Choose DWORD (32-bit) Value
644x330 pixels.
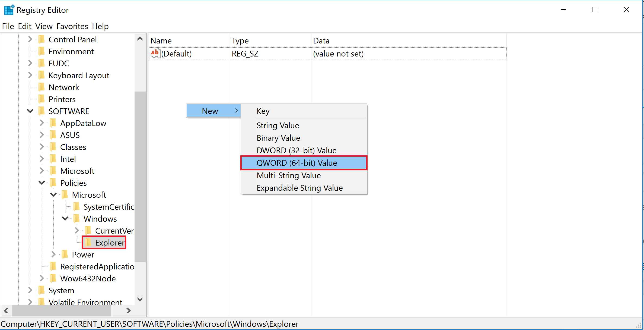pyautogui.click(x=304, y=150)
